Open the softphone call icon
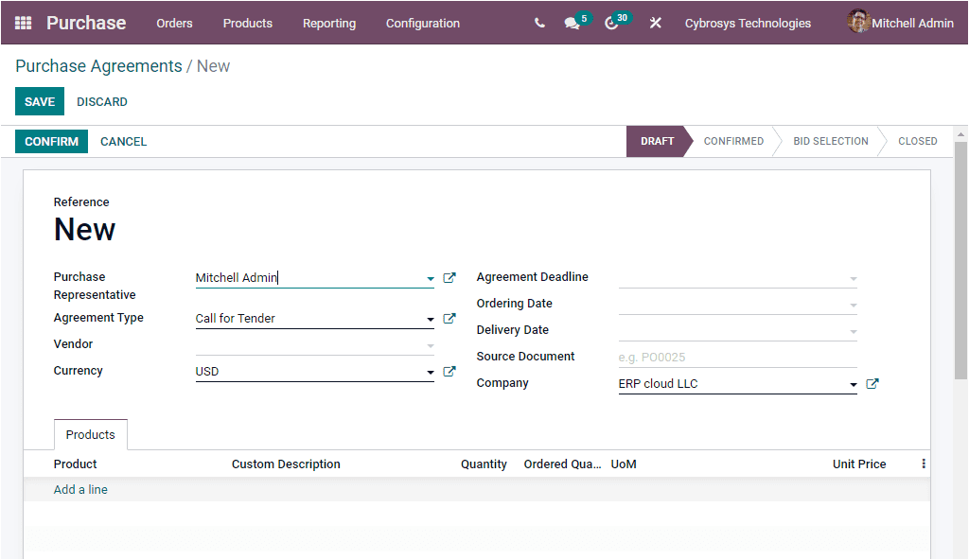 tap(538, 23)
